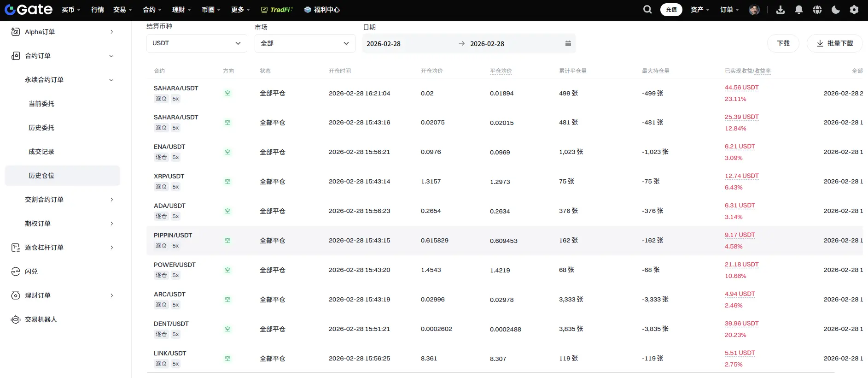The width and height of the screenshot is (868, 378).
Task: Open the 市场 全部 dropdown
Action: click(305, 43)
